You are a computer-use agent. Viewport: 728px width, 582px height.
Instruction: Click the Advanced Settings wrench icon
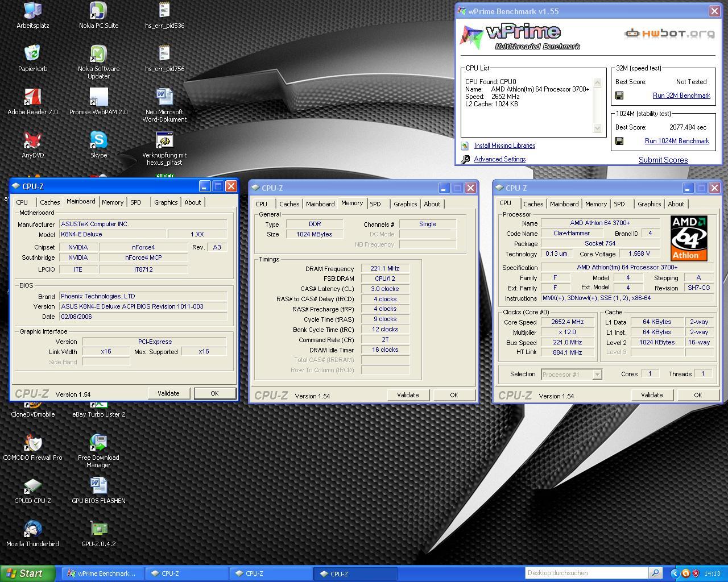[465, 160]
